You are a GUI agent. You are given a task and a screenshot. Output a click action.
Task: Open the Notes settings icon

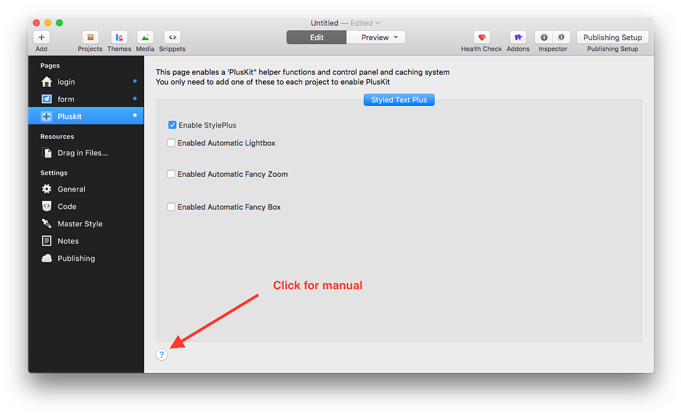click(46, 241)
